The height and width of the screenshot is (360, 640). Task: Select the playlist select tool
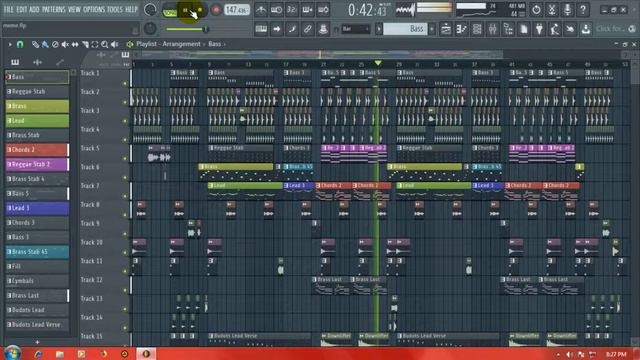pyautogui.click(x=95, y=44)
